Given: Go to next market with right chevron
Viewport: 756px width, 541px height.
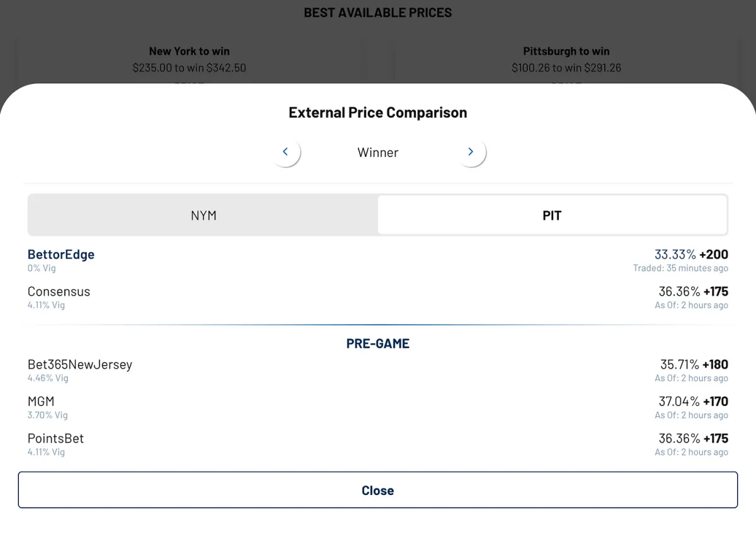Looking at the screenshot, I should pos(471,152).
